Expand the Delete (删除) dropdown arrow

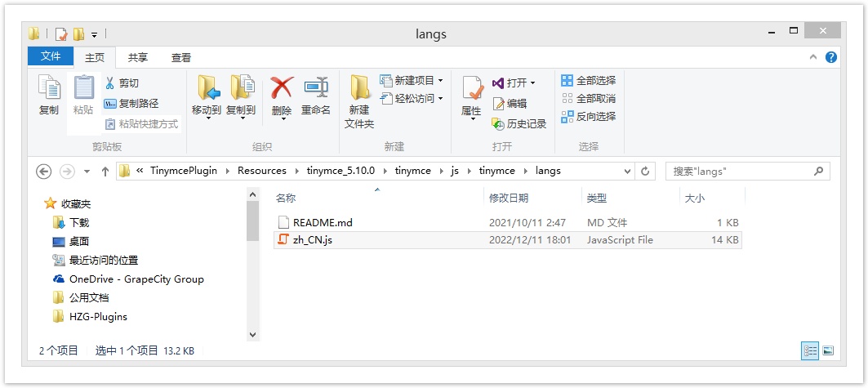(283, 118)
